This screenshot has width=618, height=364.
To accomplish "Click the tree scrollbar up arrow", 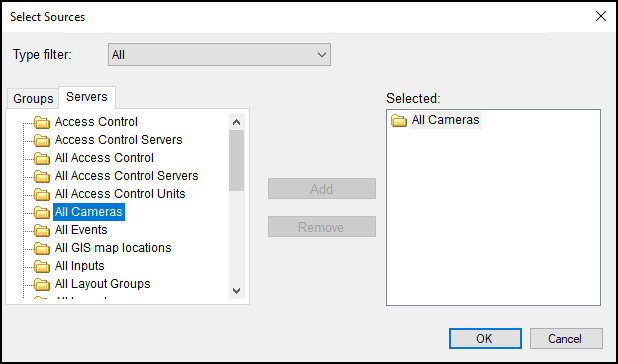I will [x=236, y=122].
